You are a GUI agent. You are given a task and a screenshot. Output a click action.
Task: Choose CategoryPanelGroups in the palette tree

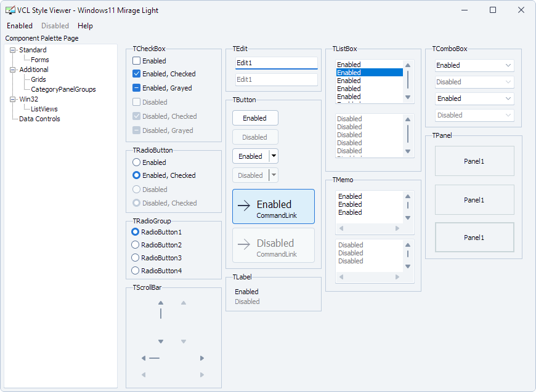point(63,89)
